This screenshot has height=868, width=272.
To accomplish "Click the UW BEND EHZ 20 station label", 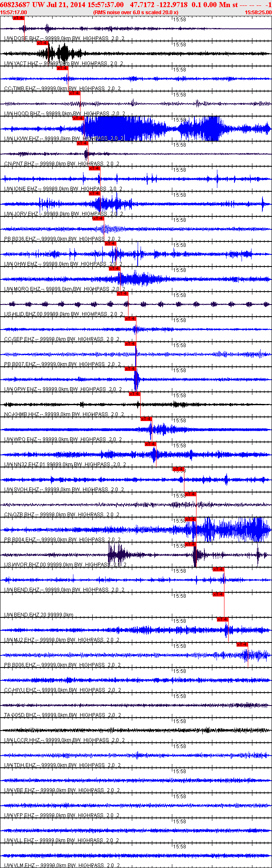I will (x=25, y=615).
